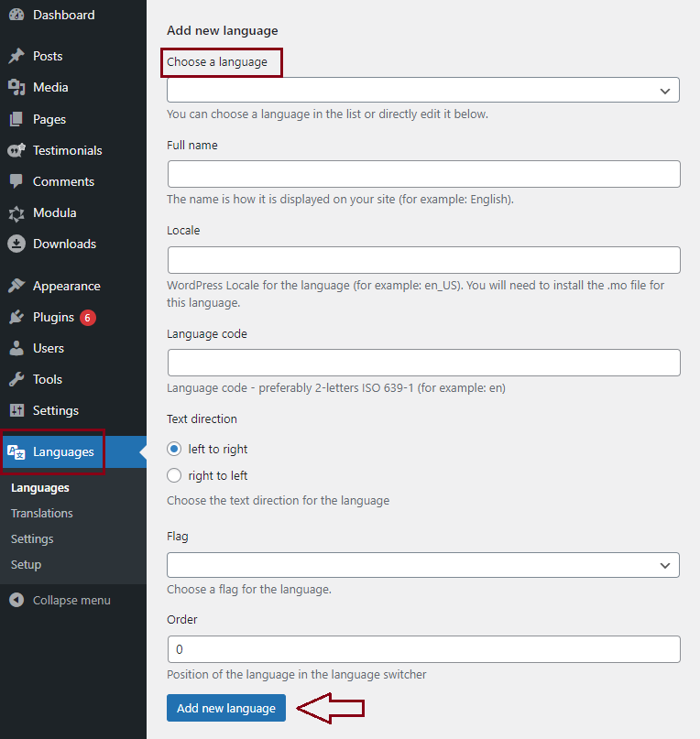The width and height of the screenshot is (700, 739).
Task: Click the Plugins updates badge
Action: coord(88,318)
